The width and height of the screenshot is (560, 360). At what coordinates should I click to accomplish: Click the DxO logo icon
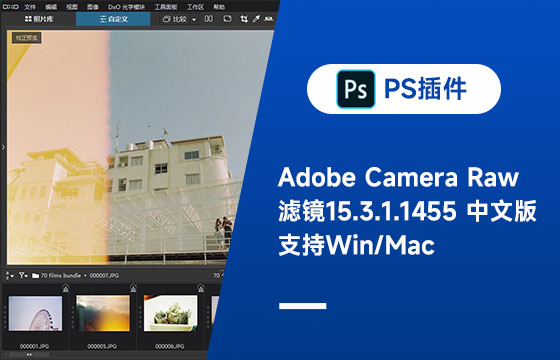[11, 7]
